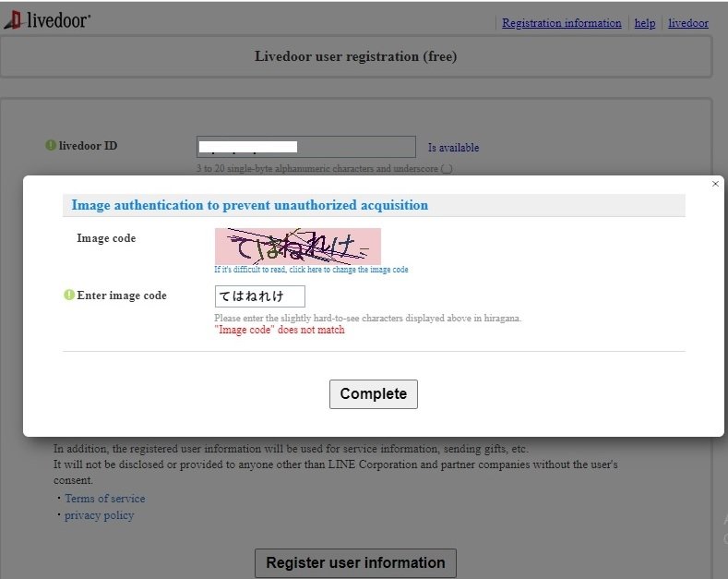Go to the livedoor header link

(x=688, y=23)
